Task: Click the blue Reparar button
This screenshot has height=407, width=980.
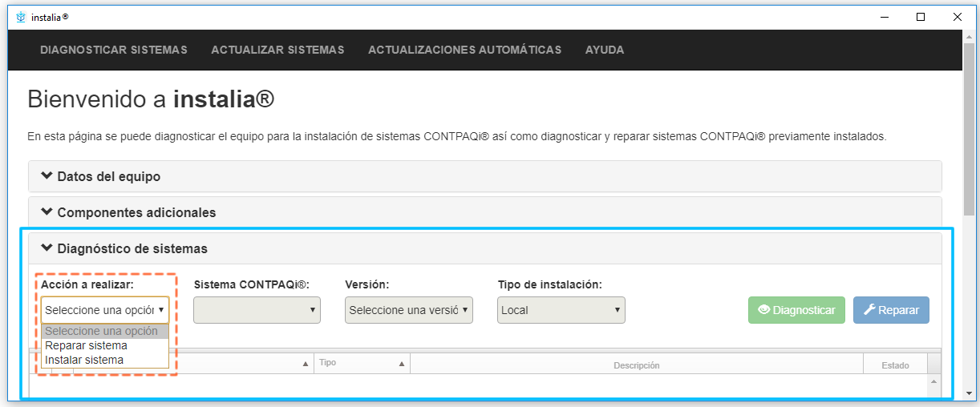Action: click(x=891, y=310)
